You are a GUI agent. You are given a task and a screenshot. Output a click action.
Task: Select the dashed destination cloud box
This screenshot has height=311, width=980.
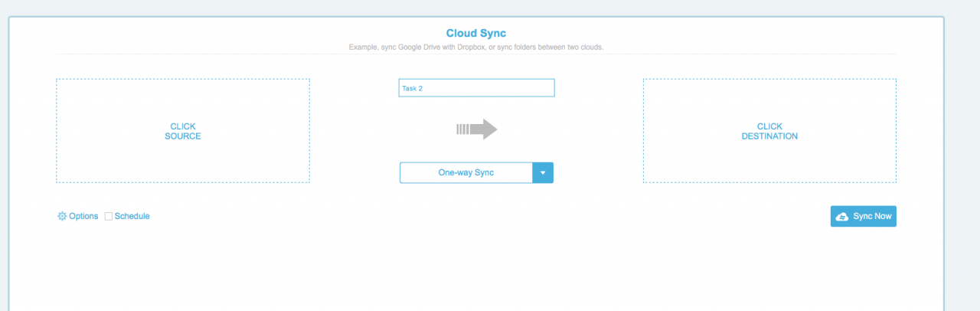(x=769, y=130)
